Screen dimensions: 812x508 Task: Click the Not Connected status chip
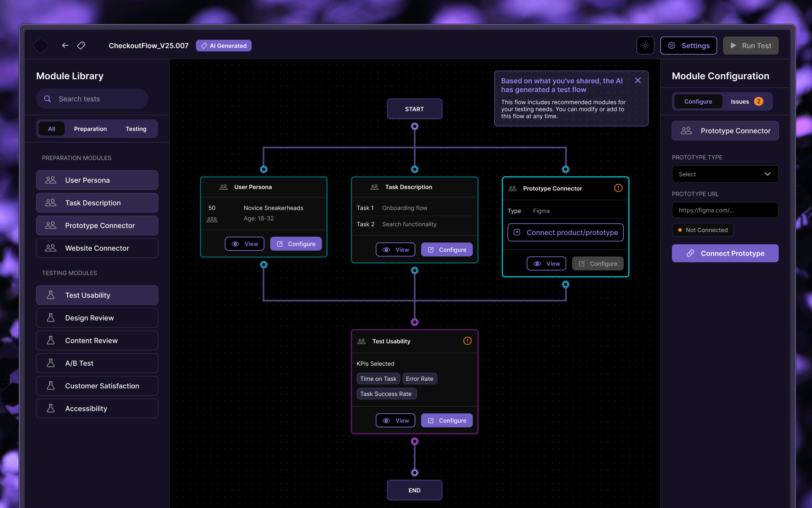703,230
